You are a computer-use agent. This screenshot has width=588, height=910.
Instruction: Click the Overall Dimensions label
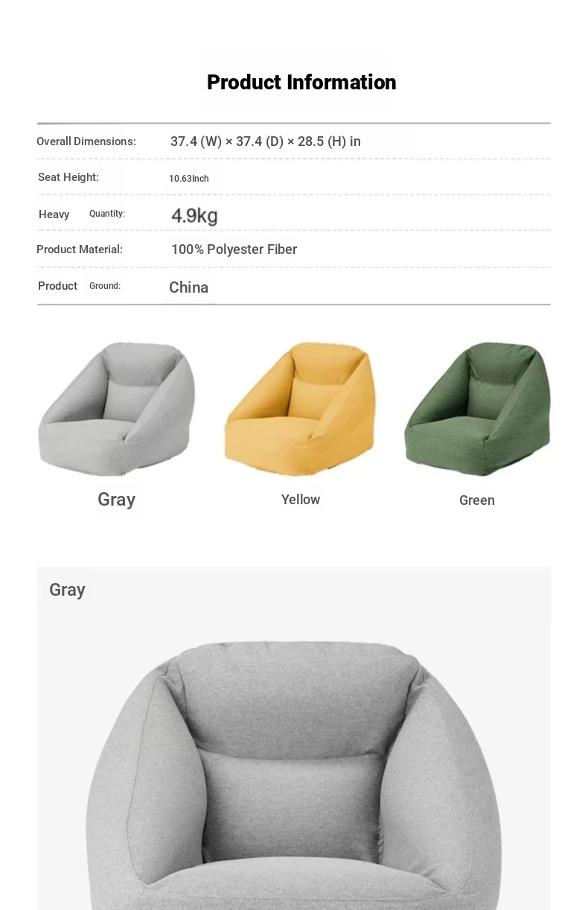point(86,141)
